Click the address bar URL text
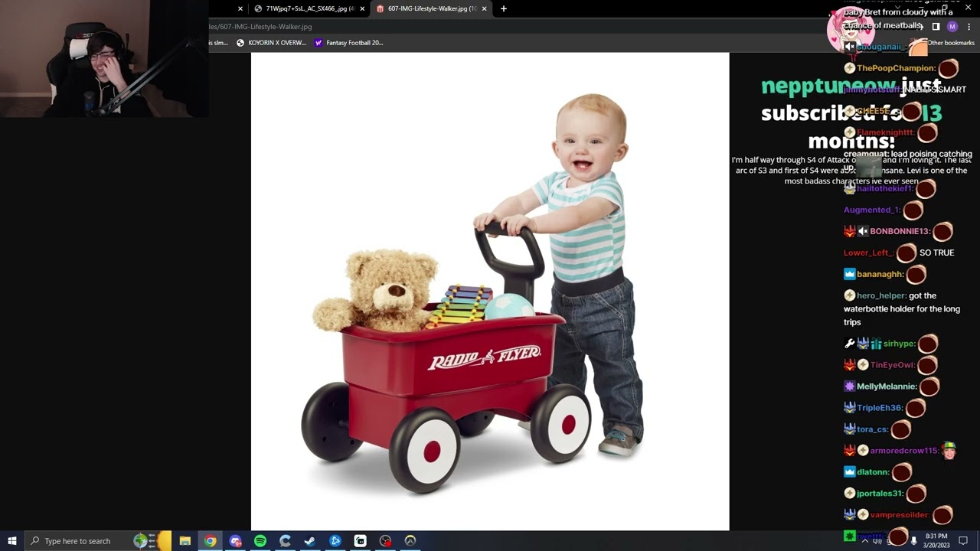Viewport: 980px width, 551px height. click(x=260, y=27)
